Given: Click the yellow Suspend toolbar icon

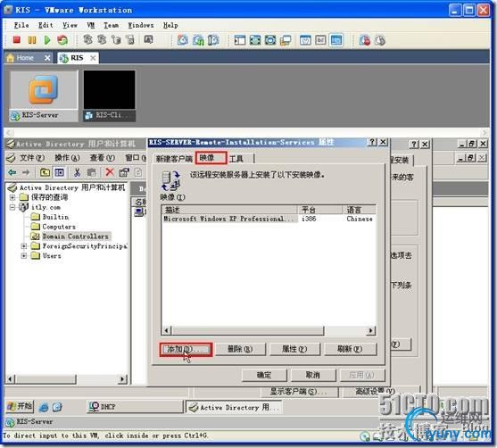Looking at the screenshot, I should pyautogui.click(x=32, y=40).
